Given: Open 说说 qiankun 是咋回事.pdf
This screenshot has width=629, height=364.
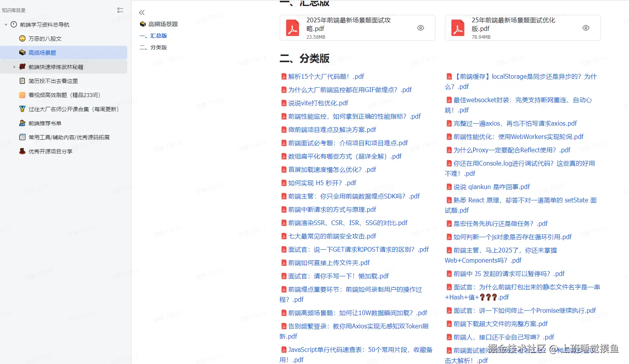Looking at the screenshot, I should pos(492,187).
